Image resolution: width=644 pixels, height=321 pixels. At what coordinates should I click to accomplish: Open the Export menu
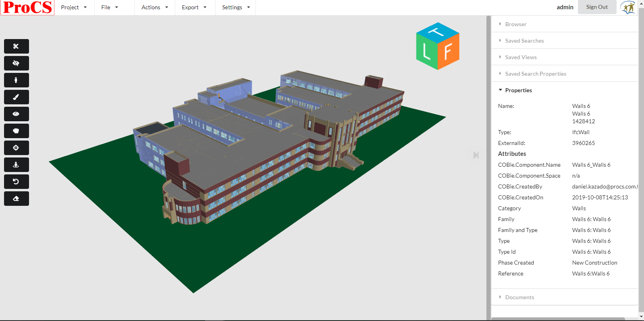tap(194, 7)
